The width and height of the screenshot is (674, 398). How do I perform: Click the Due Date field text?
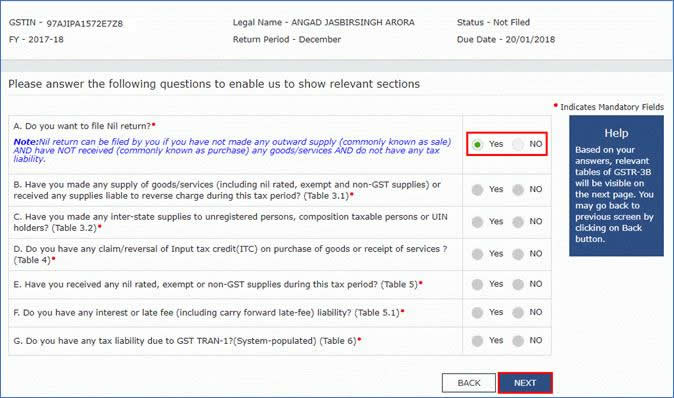[506, 40]
